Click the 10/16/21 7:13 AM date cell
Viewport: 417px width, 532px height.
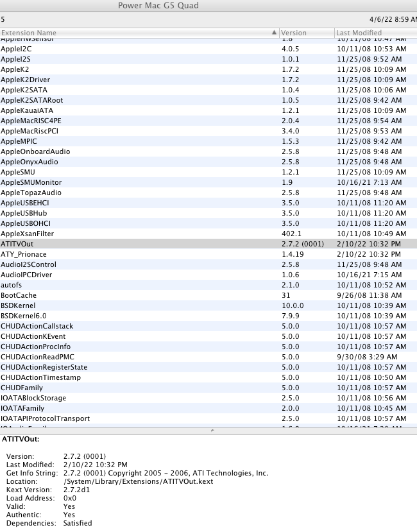[369, 182]
